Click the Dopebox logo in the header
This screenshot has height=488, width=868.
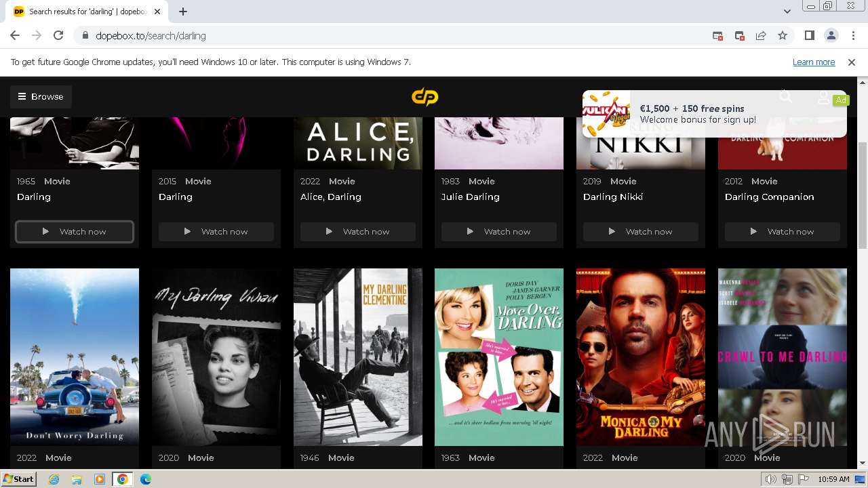tap(425, 97)
